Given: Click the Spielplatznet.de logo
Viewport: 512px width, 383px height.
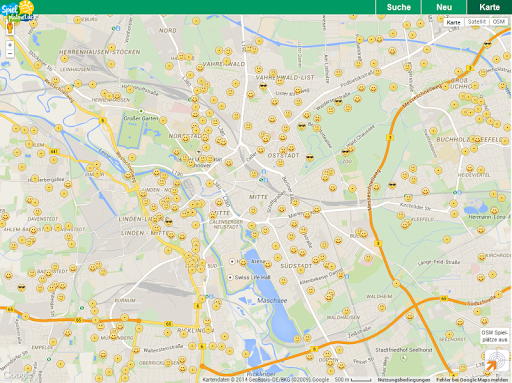Looking at the screenshot, I should [17, 11].
